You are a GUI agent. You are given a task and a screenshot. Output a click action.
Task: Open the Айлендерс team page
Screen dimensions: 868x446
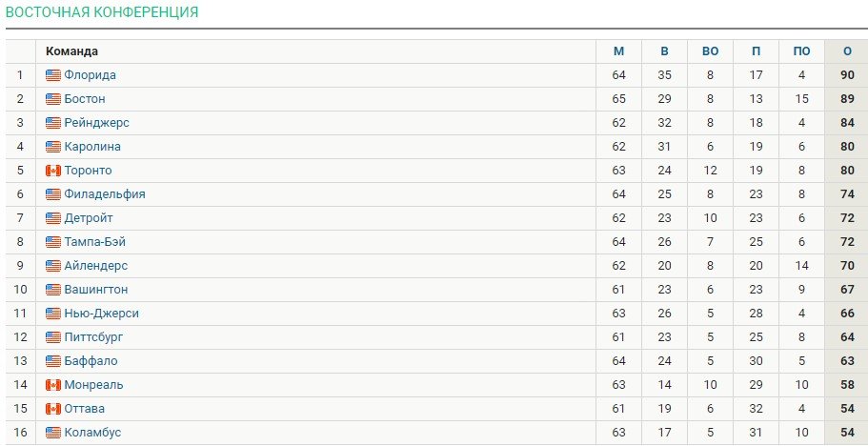point(95,266)
